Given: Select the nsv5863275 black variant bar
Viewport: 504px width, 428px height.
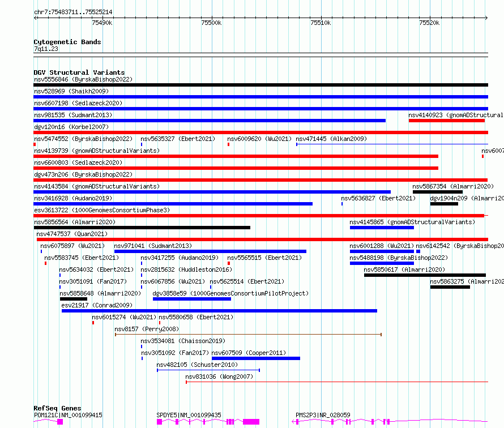Looking at the screenshot, I should coord(450,287).
